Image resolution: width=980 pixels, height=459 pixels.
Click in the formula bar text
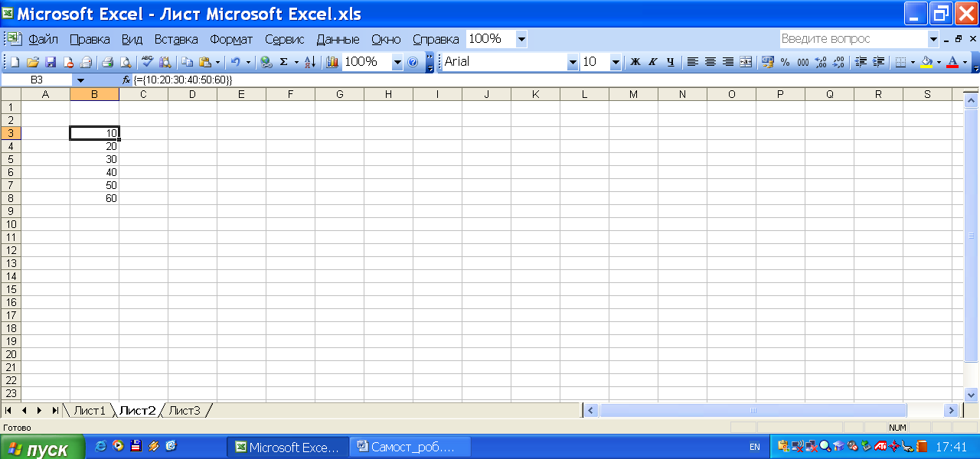(x=182, y=80)
